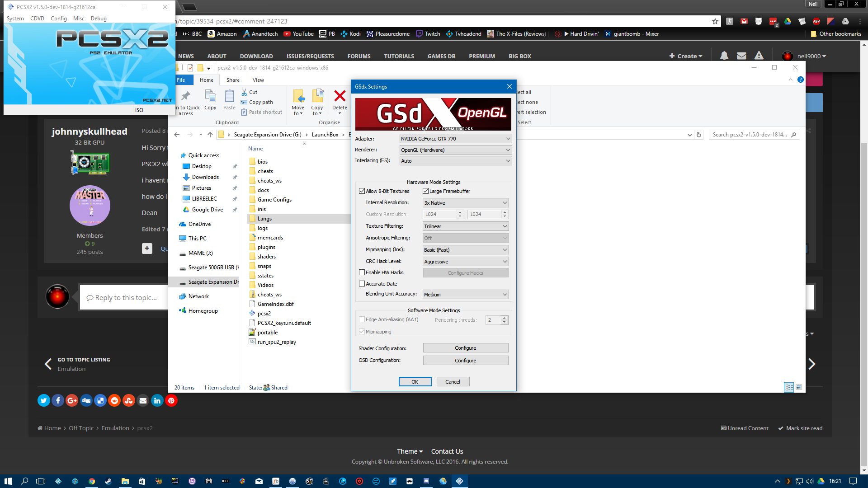
Task: Open the Contact Us link
Action: (447, 451)
